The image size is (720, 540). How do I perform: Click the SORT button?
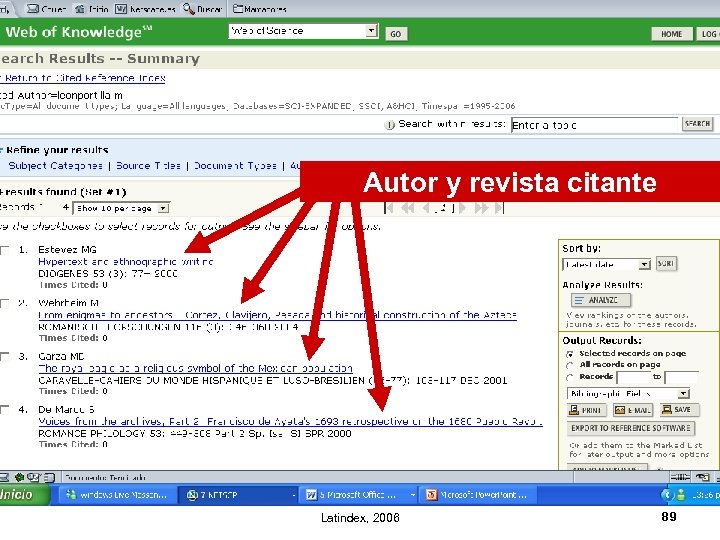point(666,264)
